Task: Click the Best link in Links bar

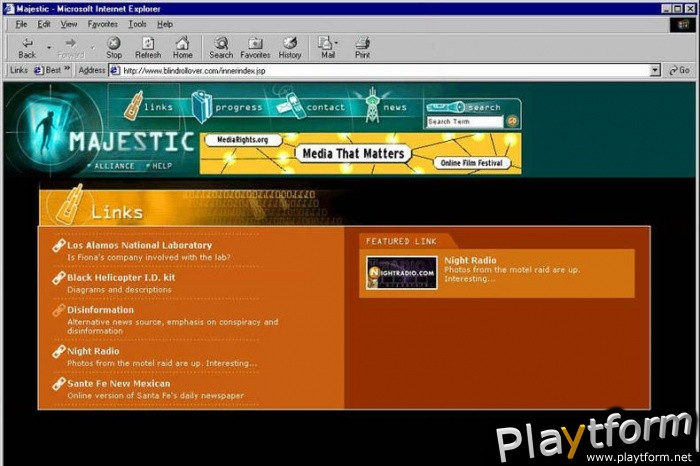Action: pyautogui.click(x=48, y=70)
